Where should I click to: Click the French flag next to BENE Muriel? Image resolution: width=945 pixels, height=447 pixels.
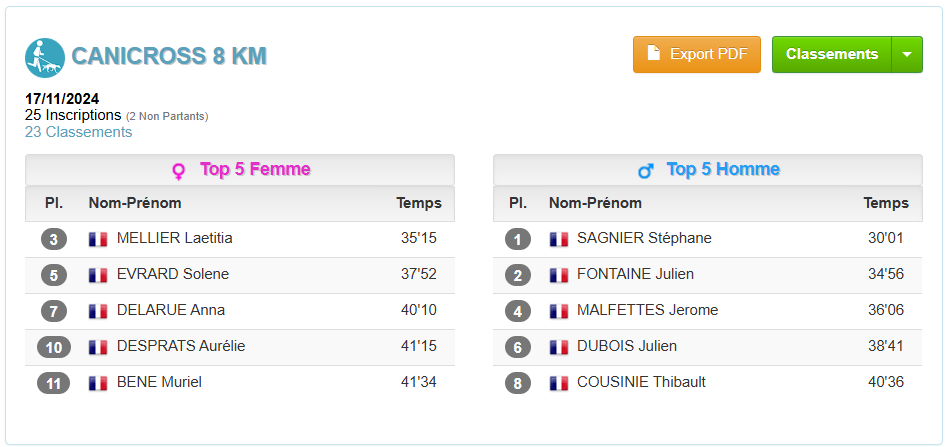point(98,383)
